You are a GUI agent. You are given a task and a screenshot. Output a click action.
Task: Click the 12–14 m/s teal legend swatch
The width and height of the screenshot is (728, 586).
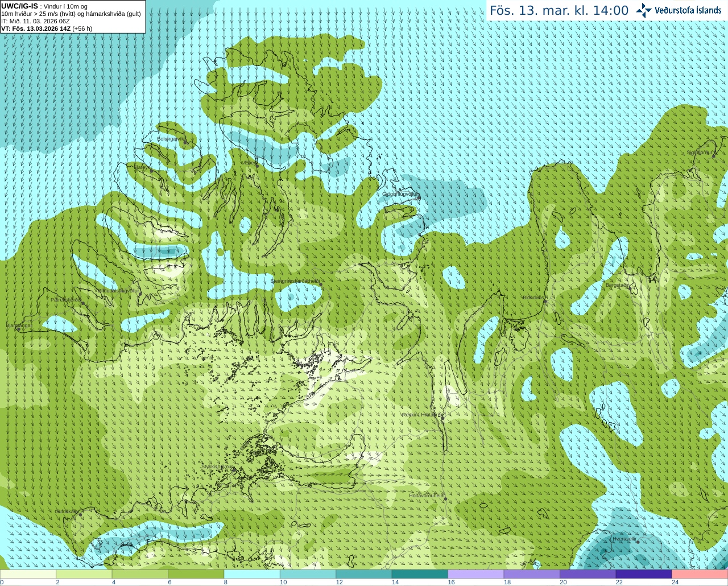(364, 574)
